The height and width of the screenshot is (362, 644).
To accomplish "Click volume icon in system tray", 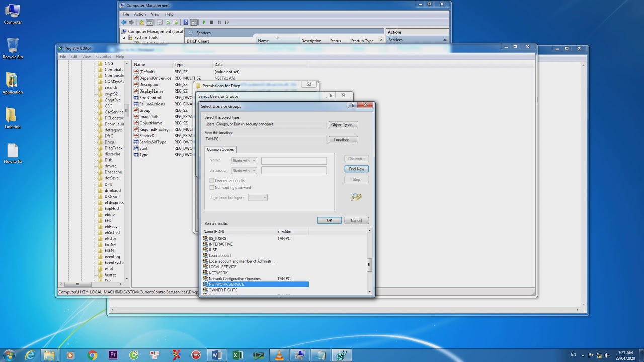I will tap(608, 355).
